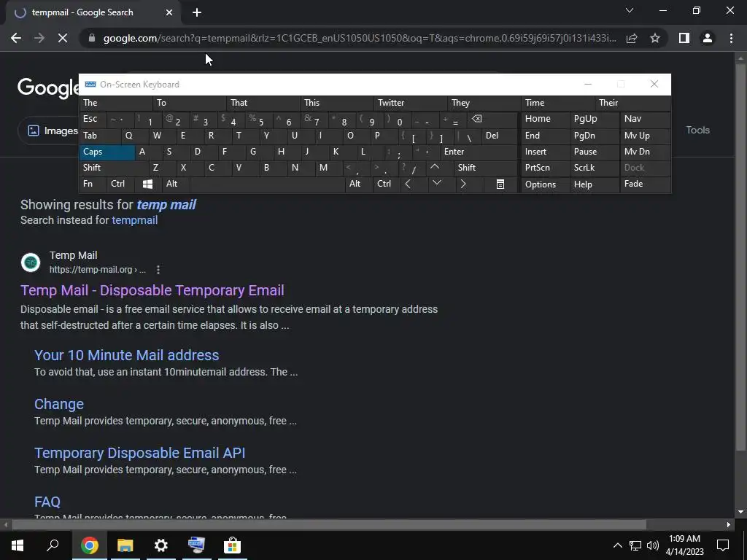The height and width of the screenshot is (560, 747).
Task: Open the notification center icon
Action: [x=723, y=545]
